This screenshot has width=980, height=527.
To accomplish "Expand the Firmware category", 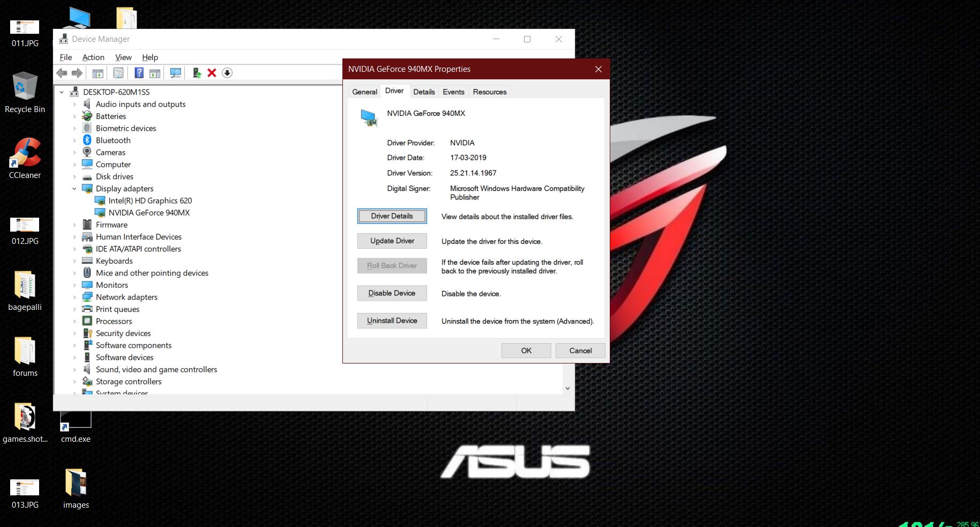I will [x=74, y=225].
